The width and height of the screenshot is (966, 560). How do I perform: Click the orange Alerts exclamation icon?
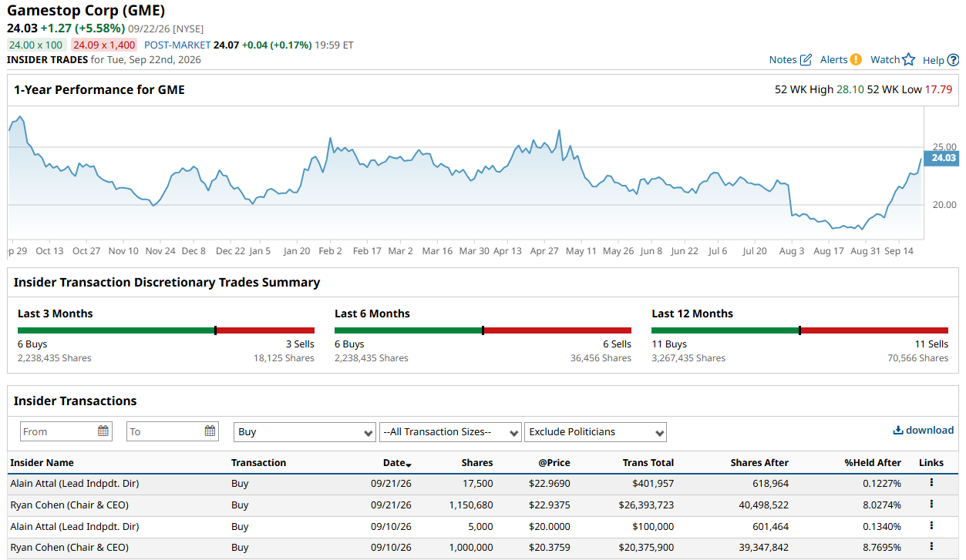pos(856,60)
